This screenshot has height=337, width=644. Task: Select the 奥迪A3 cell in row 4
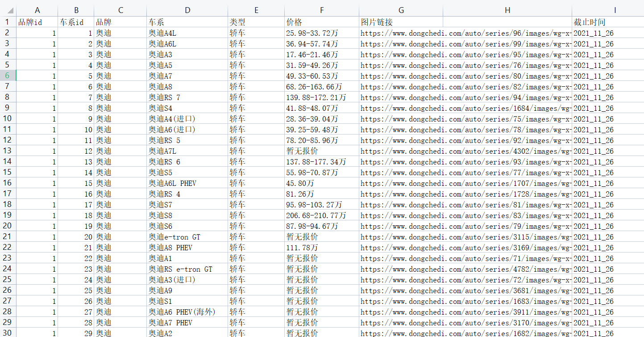tap(187, 54)
